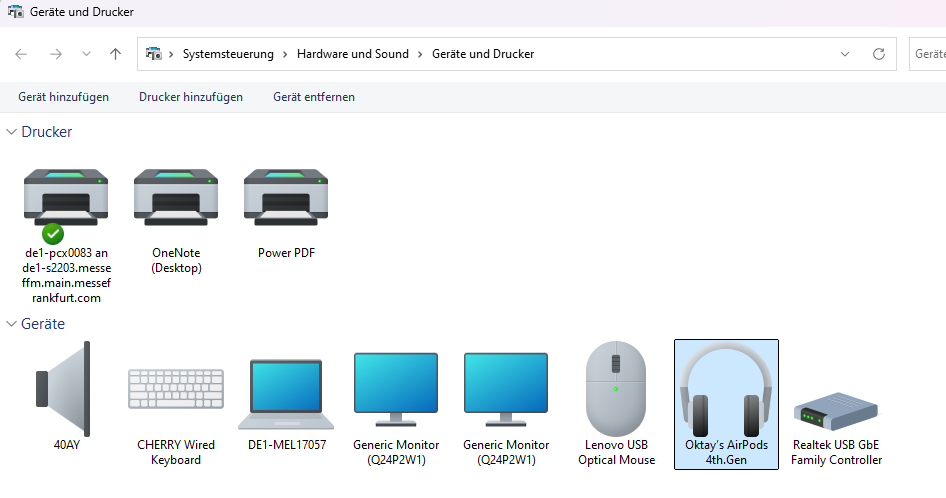Click the control panel icon in address bar

pyautogui.click(x=154, y=54)
